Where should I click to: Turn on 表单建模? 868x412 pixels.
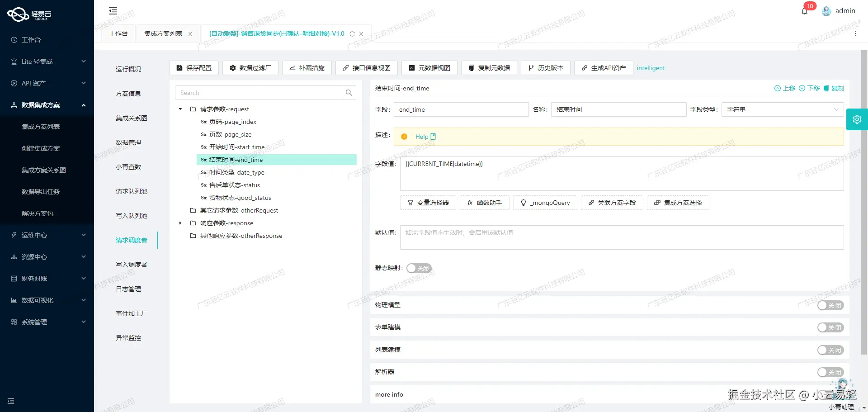tap(830, 327)
